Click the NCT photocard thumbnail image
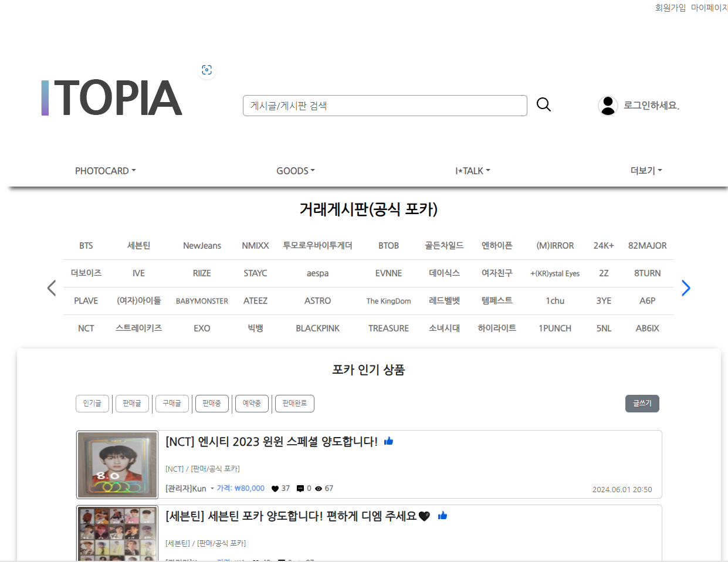Viewport: 728px width, 562px height. click(x=117, y=465)
